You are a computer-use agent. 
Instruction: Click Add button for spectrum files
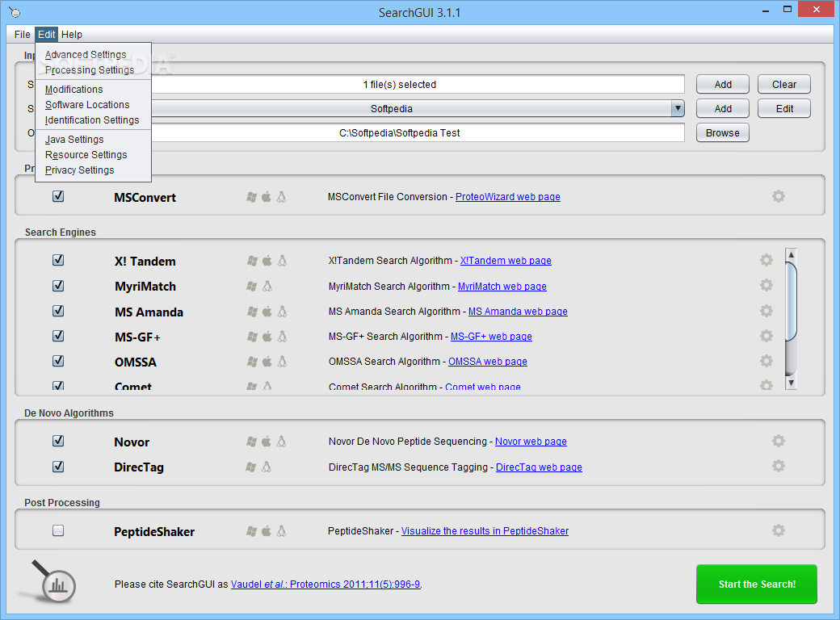click(x=723, y=85)
